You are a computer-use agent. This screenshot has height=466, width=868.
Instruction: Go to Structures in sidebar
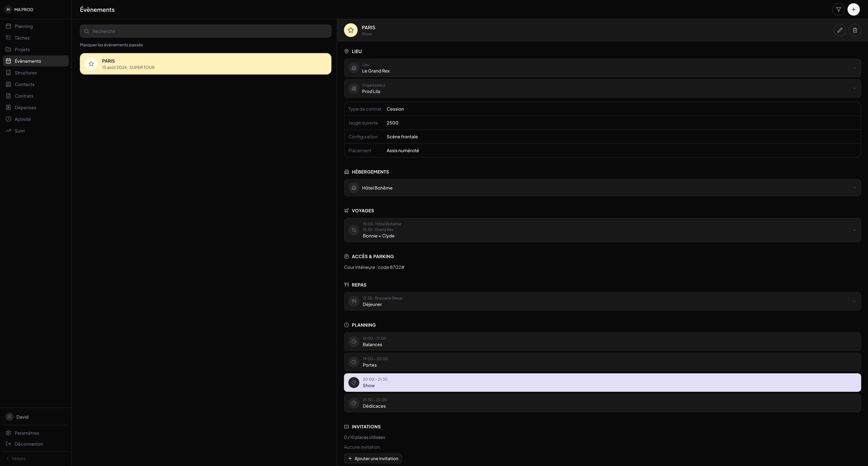pyautogui.click(x=36, y=73)
